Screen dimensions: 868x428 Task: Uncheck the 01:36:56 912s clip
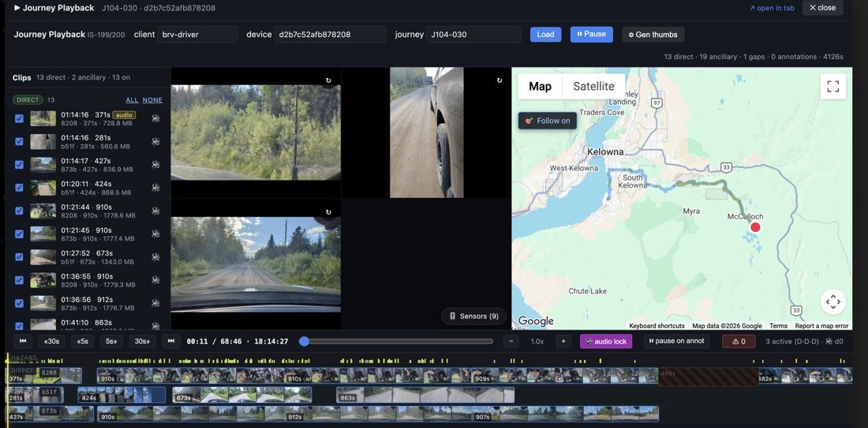(x=20, y=303)
